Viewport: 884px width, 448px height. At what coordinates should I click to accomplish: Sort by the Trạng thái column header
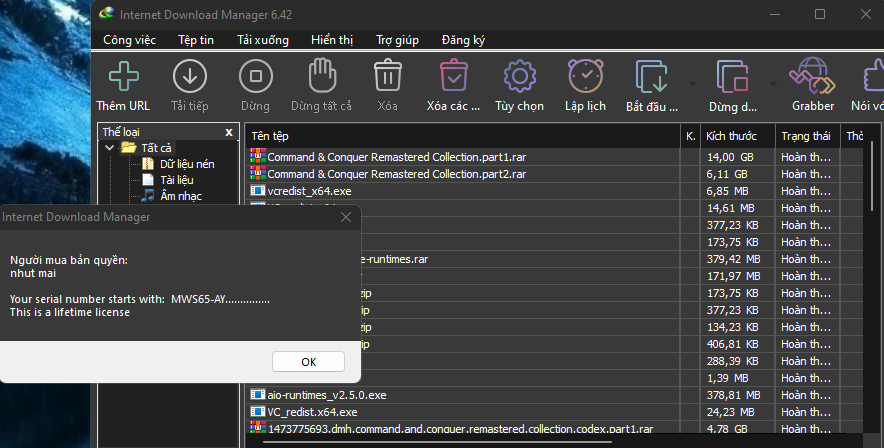coord(807,136)
